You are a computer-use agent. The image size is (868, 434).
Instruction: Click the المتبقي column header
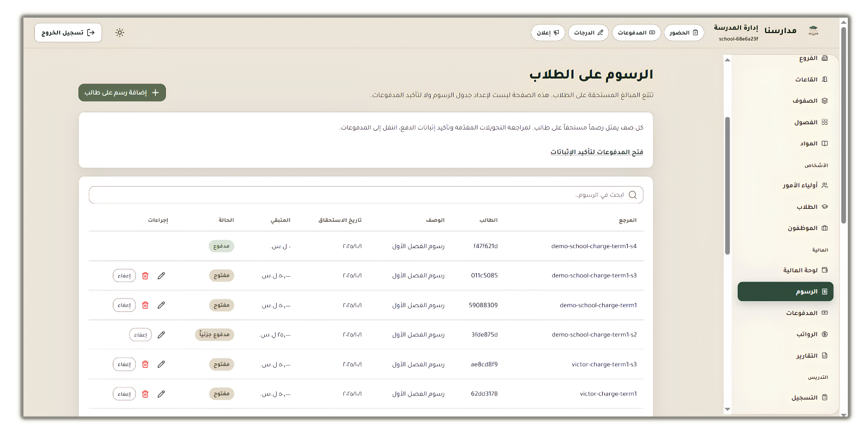(x=280, y=220)
